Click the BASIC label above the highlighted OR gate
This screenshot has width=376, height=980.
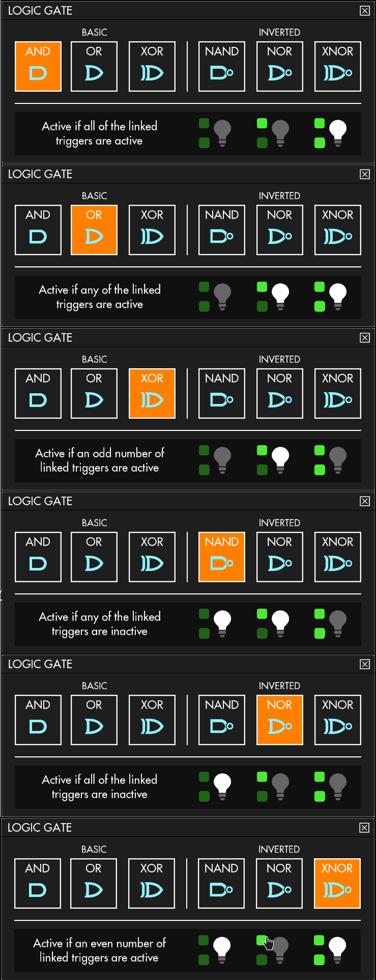[x=95, y=196]
